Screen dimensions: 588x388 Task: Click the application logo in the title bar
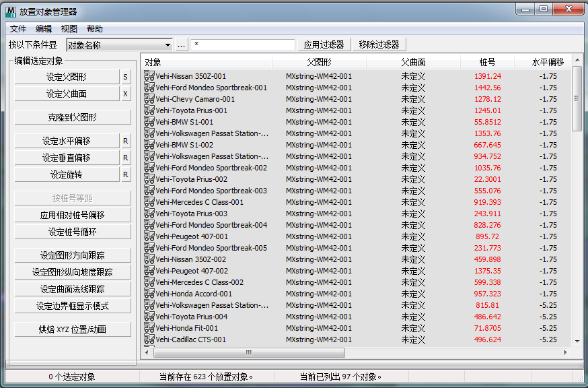tap(11, 11)
